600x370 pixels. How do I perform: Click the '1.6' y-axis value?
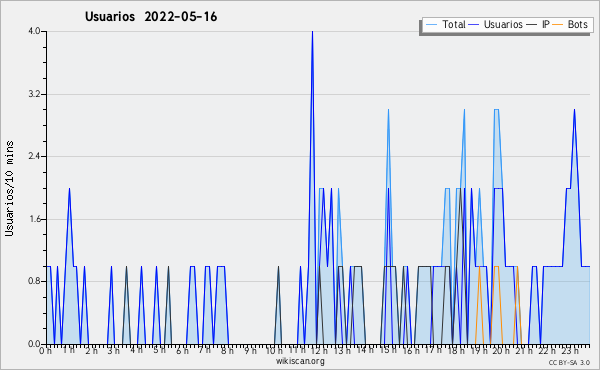click(x=34, y=219)
